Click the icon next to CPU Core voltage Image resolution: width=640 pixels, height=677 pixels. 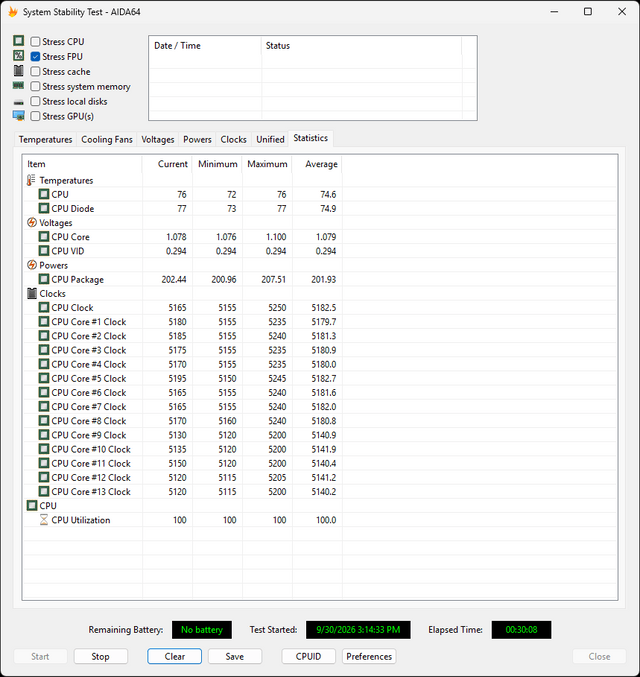tap(44, 237)
